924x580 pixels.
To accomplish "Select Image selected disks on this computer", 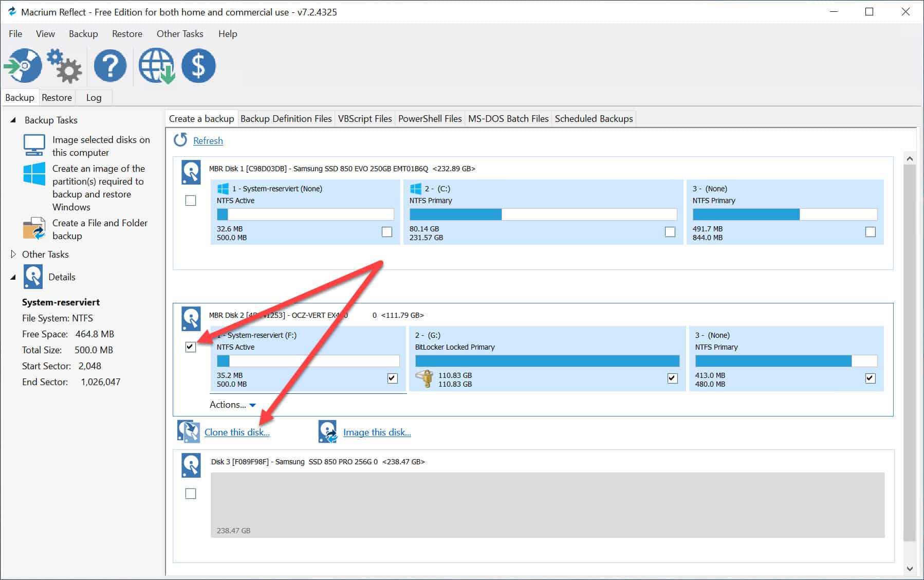I will [x=101, y=146].
